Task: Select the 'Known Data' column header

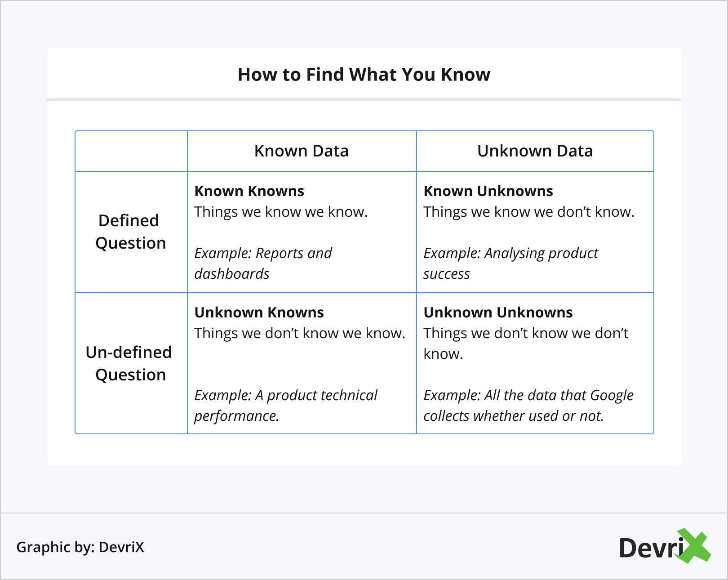Action: (x=301, y=151)
